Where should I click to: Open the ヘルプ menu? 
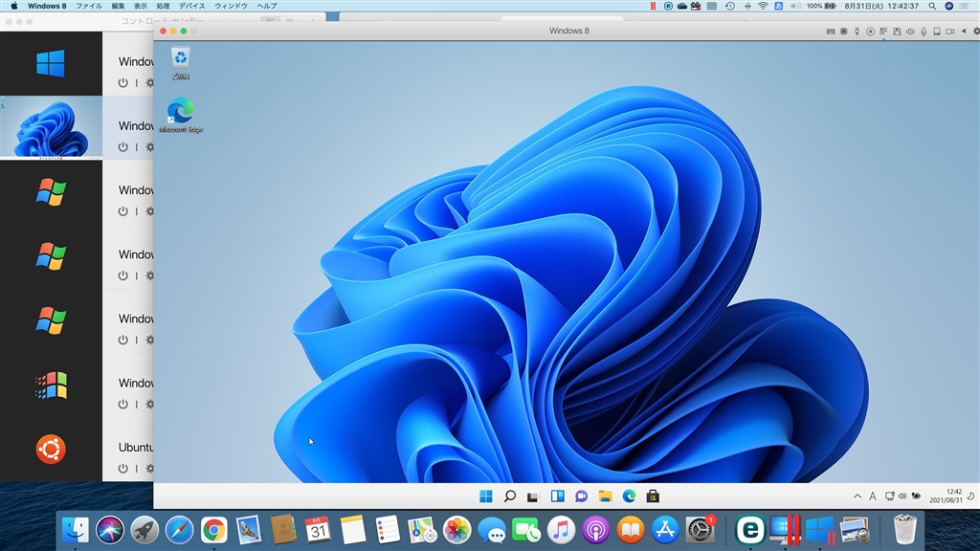tap(267, 6)
